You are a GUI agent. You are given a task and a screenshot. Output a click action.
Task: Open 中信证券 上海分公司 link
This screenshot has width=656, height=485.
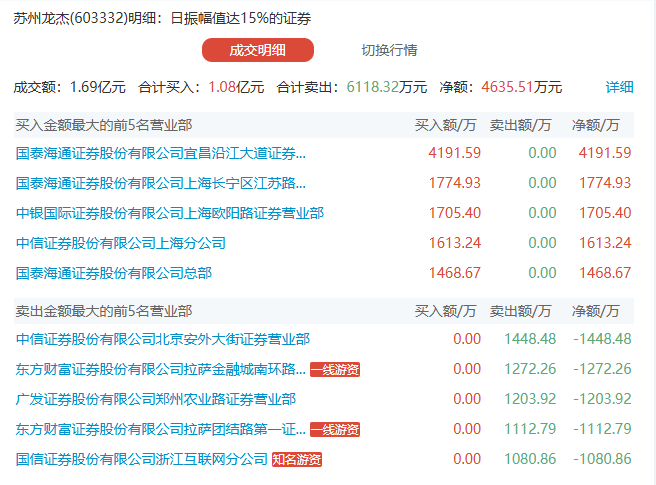(x=121, y=243)
